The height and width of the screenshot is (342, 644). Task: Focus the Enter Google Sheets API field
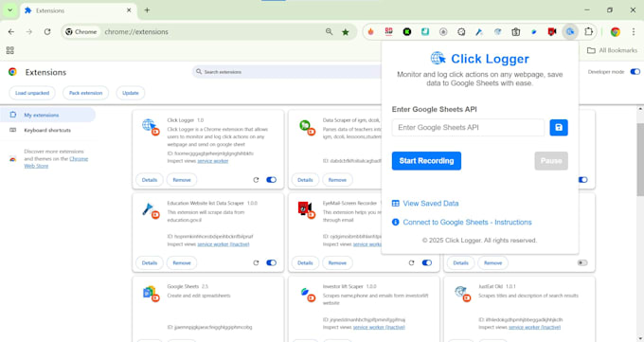pos(468,128)
